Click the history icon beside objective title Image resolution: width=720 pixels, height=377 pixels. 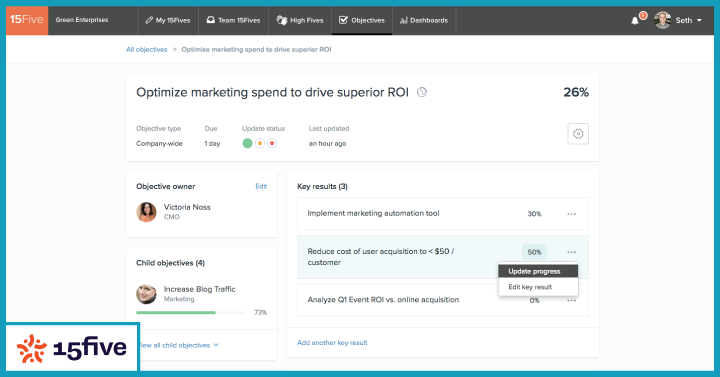(422, 92)
